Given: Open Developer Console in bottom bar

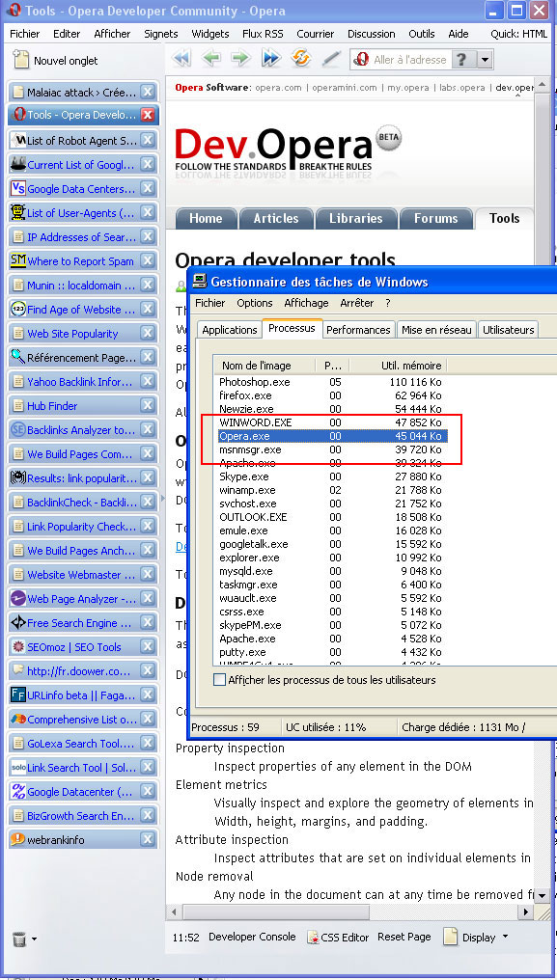Looking at the screenshot, I should click(x=252, y=937).
